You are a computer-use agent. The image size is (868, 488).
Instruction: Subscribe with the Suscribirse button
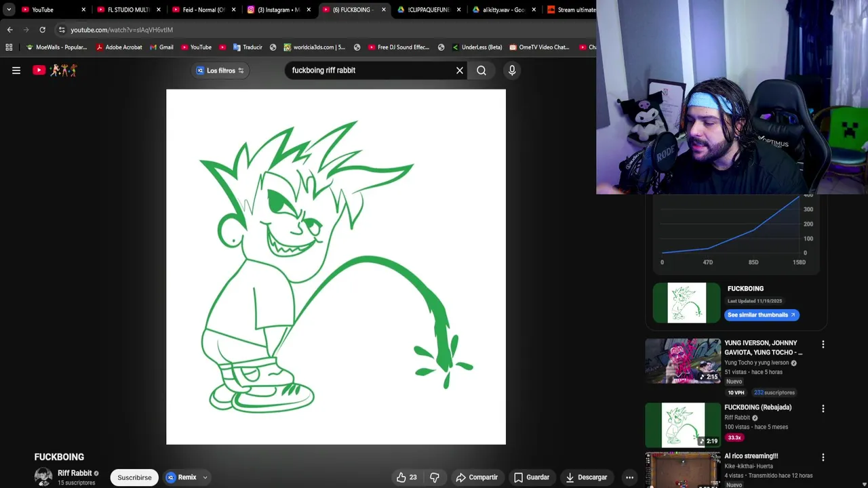134,477
